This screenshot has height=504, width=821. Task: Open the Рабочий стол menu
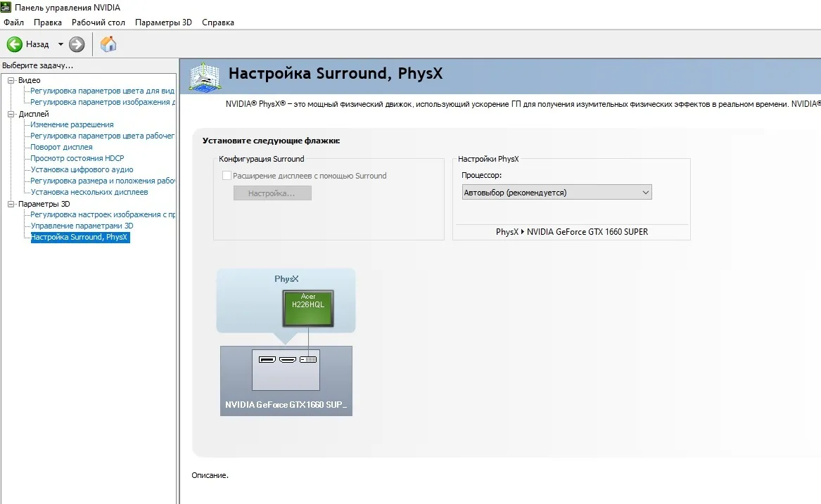(x=98, y=22)
